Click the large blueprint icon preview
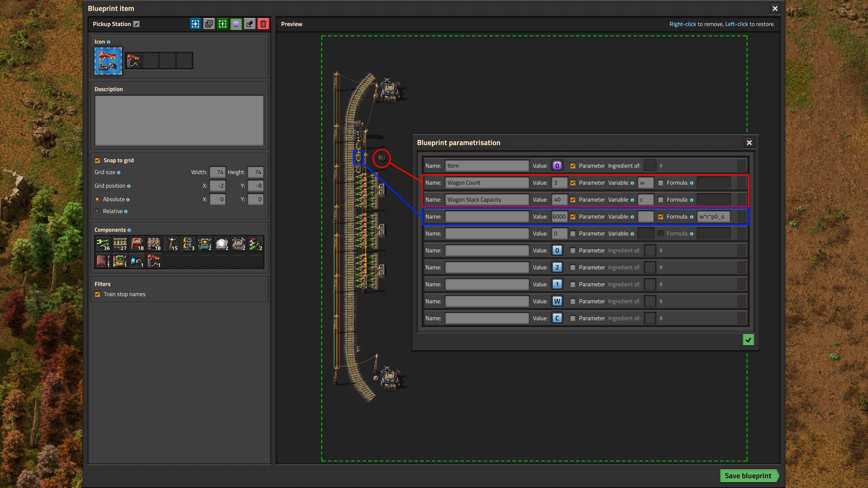The height and width of the screenshot is (488, 868). coord(108,61)
